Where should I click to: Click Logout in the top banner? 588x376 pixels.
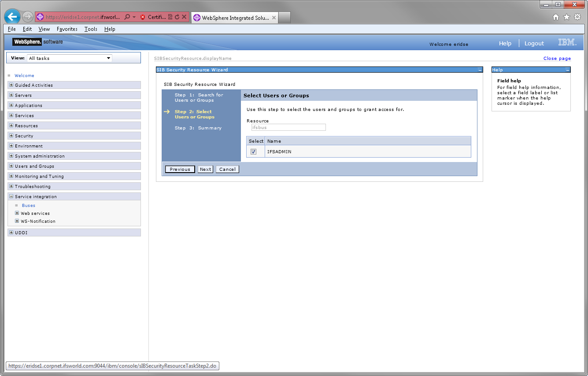(534, 43)
